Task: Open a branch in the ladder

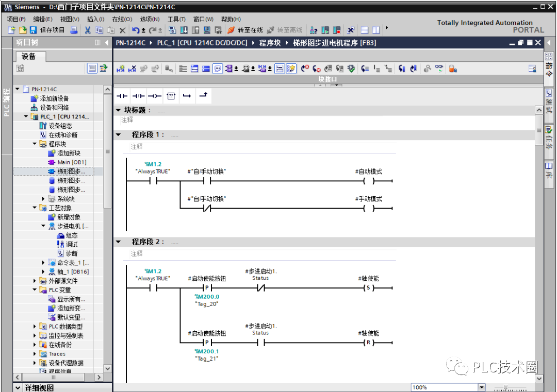Action: pos(187,96)
